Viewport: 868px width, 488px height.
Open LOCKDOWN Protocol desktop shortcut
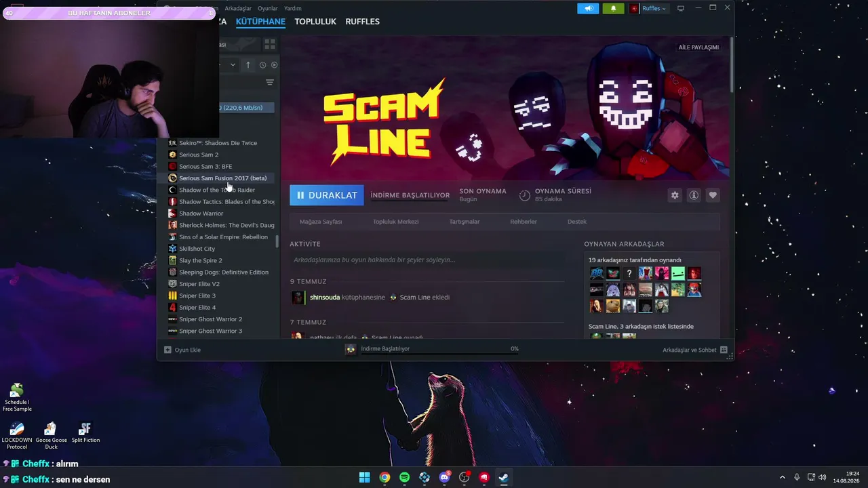(17, 436)
